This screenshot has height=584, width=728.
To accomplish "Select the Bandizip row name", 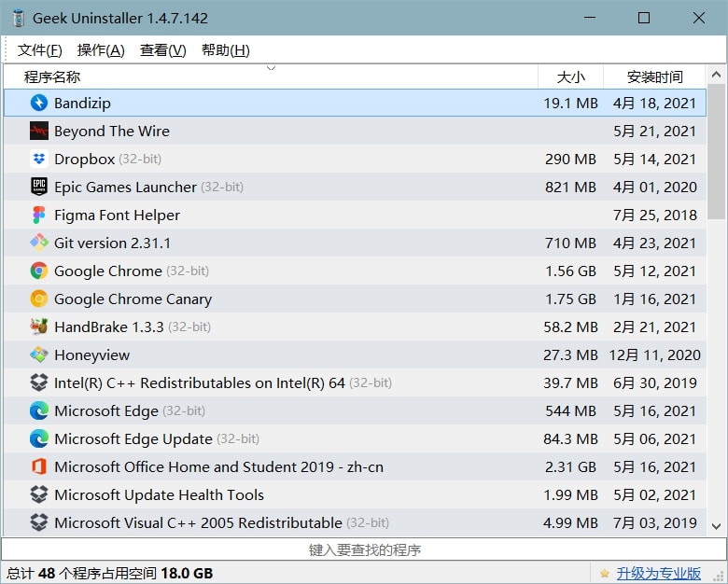I will pyautogui.click(x=82, y=103).
